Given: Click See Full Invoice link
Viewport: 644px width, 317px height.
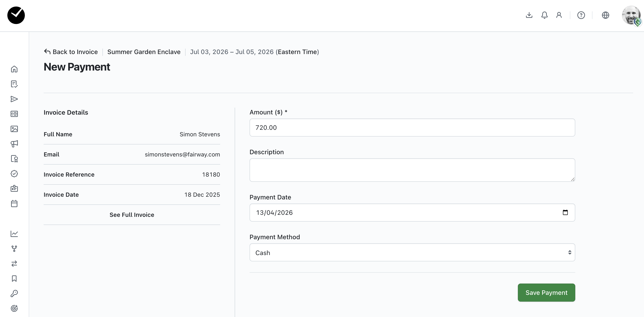Looking at the screenshot, I should click(132, 215).
